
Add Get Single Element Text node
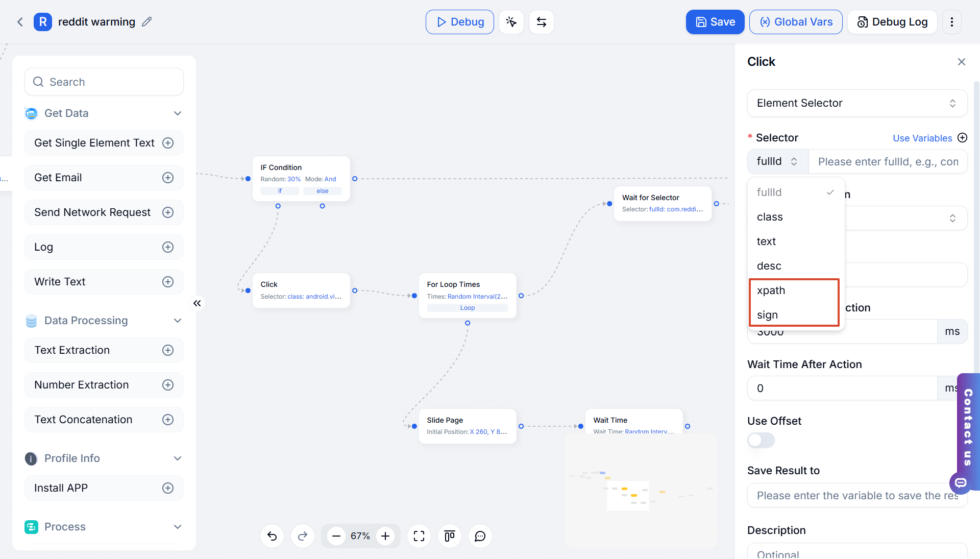[x=168, y=143]
